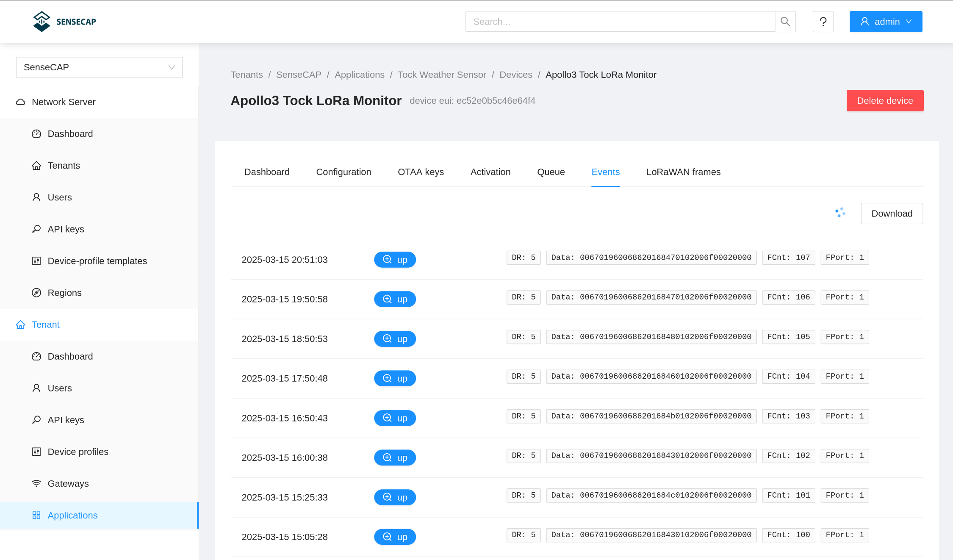Switch to the device Dashboard tab
Viewport: 953px width, 560px height.
267,172
